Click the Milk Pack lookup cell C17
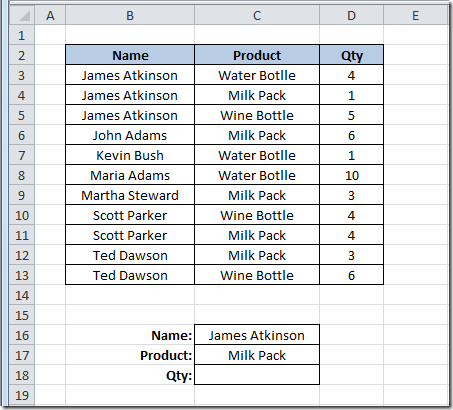The width and height of the screenshot is (453, 410). tap(257, 355)
